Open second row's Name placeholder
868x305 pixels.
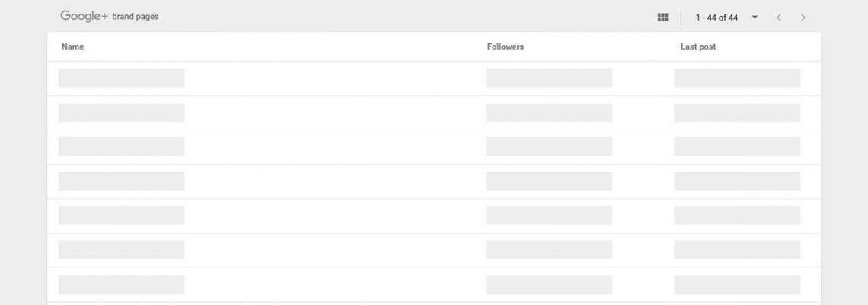point(121,113)
